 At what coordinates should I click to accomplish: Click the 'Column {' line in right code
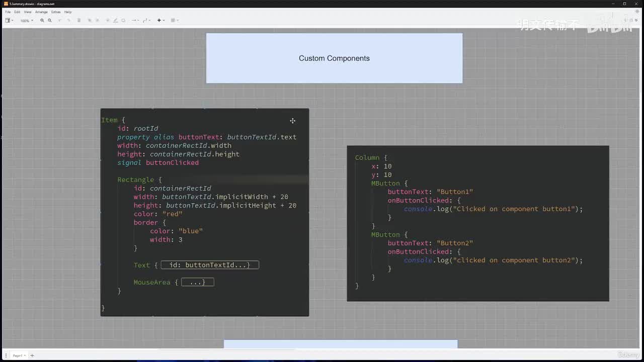click(x=371, y=158)
